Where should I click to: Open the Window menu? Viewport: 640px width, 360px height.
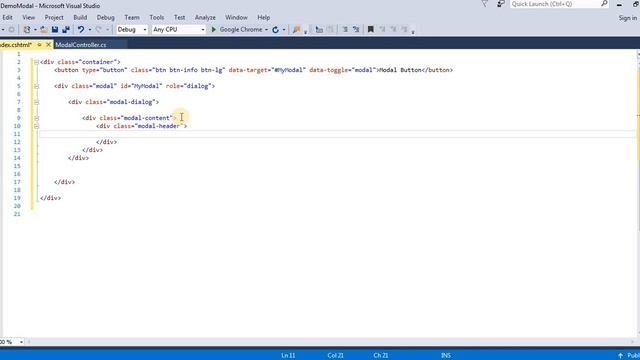(236, 18)
